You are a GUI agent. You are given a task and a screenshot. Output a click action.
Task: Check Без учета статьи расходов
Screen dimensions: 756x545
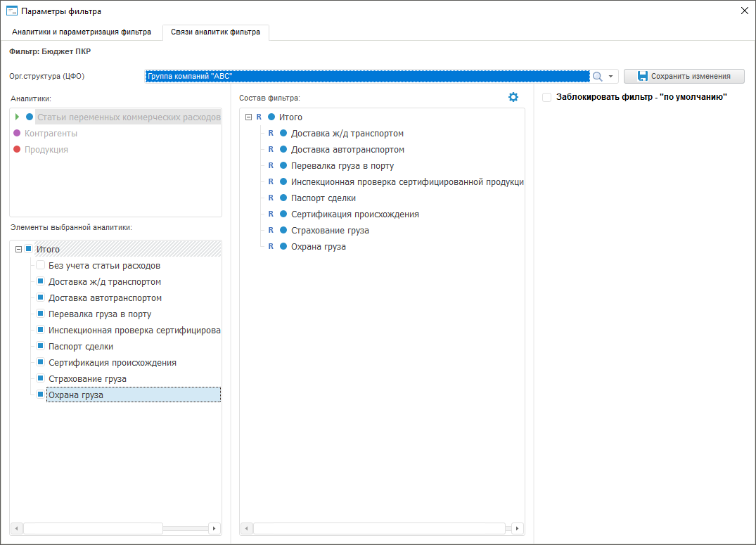point(41,265)
